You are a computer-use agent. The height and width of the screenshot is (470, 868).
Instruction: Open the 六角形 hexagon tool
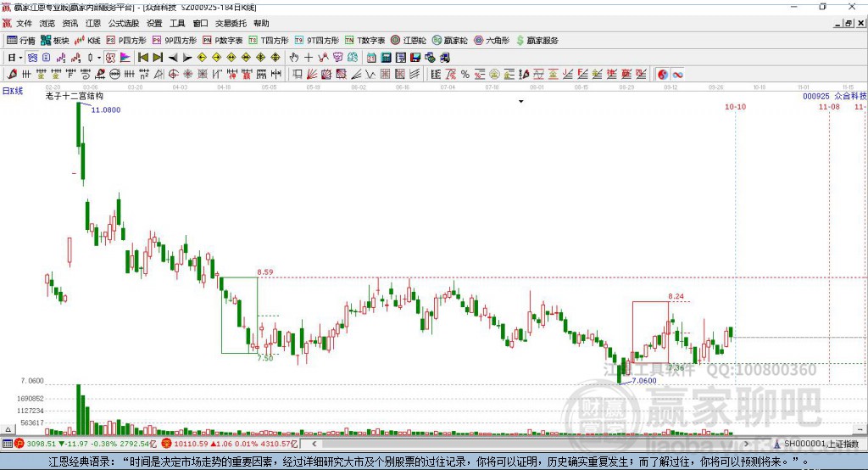491,41
